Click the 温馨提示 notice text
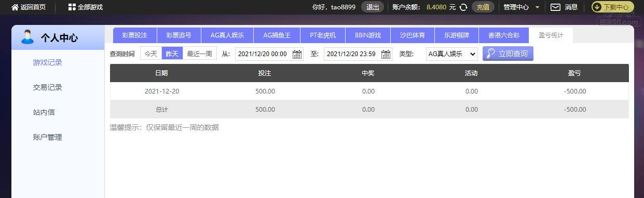Viewport: 644px width, 198px height. (164, 127)
